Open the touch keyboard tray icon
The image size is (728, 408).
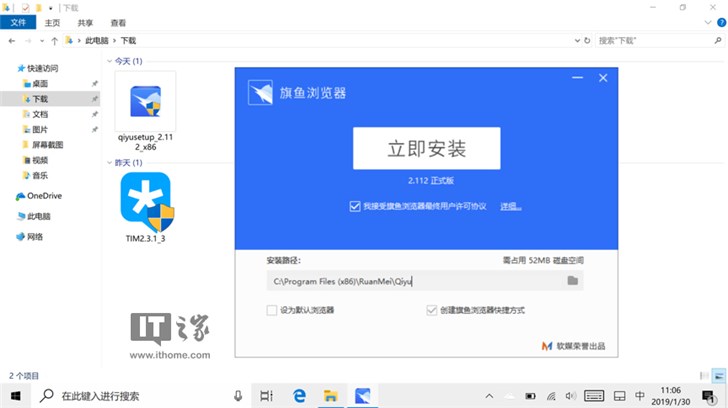tap(594, 396)
